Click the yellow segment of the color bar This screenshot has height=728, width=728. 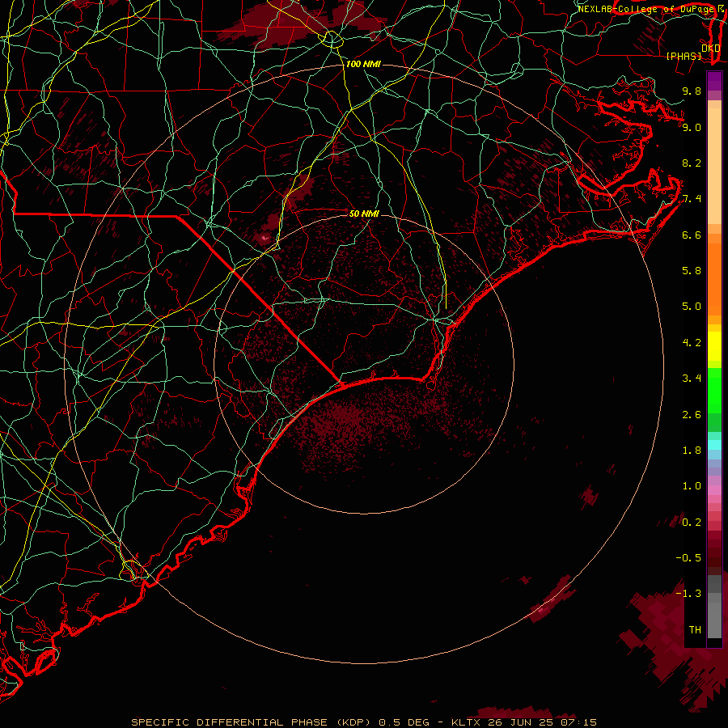coord(714,346)
